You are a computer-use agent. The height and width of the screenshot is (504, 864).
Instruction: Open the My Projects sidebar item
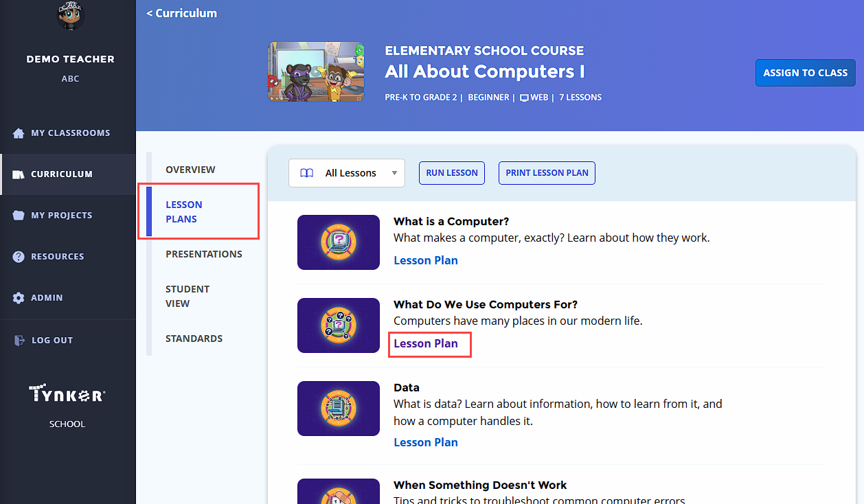pos(68,216)
